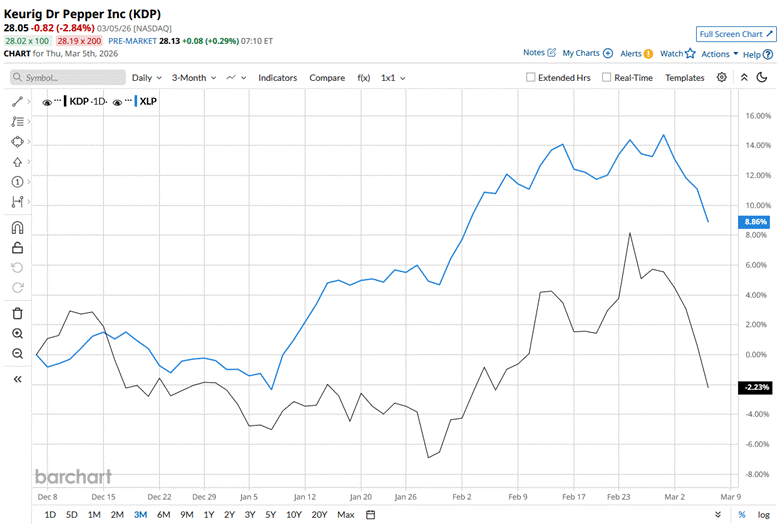This screenshot has width=780, height=524.
Task: Open the calendar date range picker
Action: tap(371, 515)
